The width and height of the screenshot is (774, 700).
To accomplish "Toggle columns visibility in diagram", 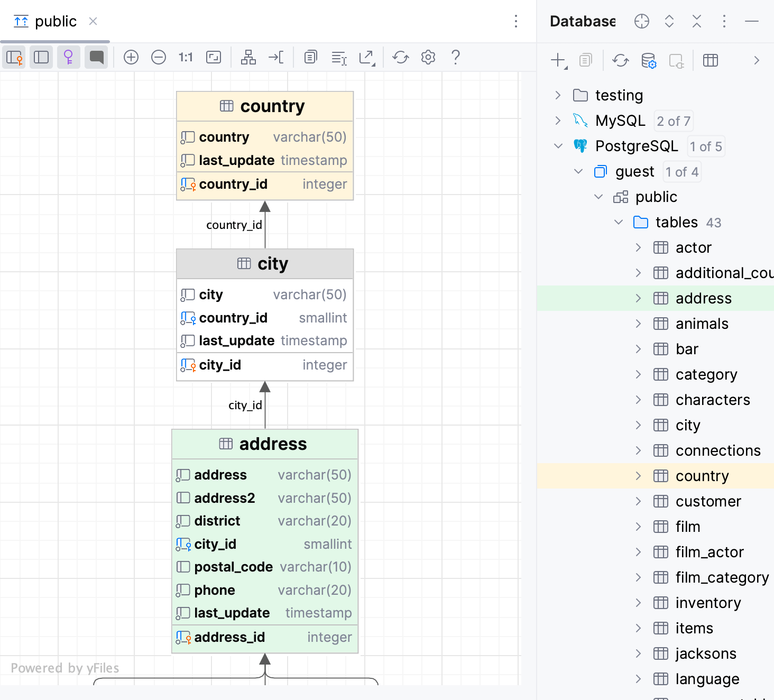I will pyautogui.click(x=41, y=57).
